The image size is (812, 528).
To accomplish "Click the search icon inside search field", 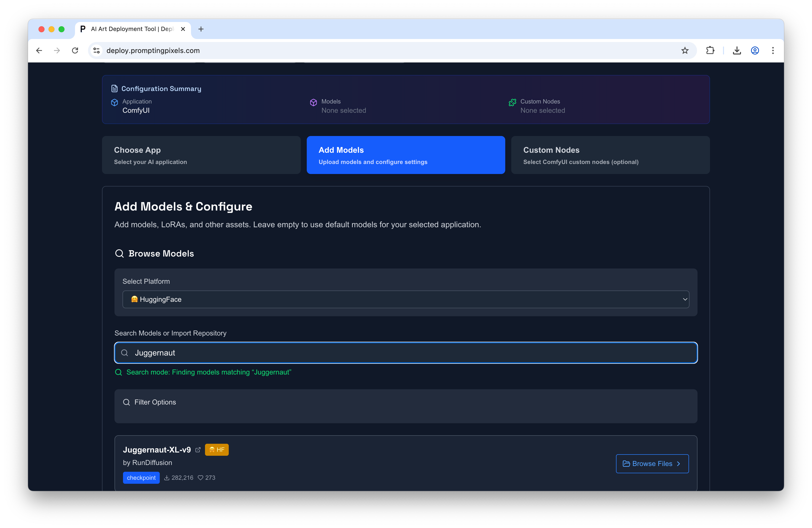I will pyautogui.click(x=124, y=353).
